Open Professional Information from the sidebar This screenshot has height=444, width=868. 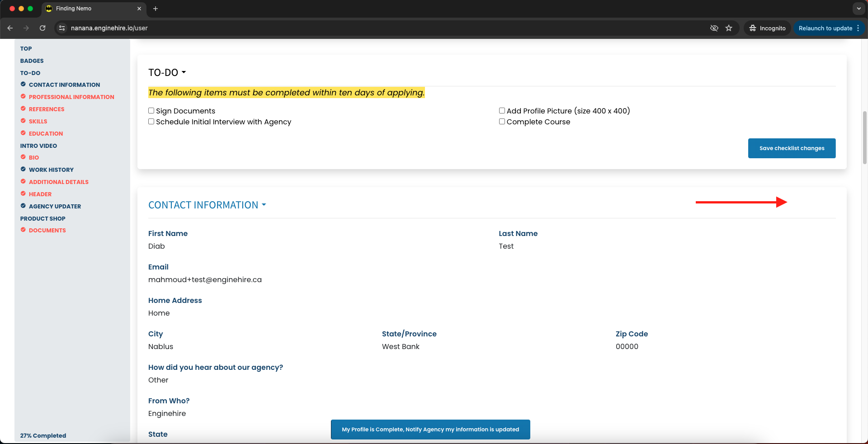click(x=71, y=97)
